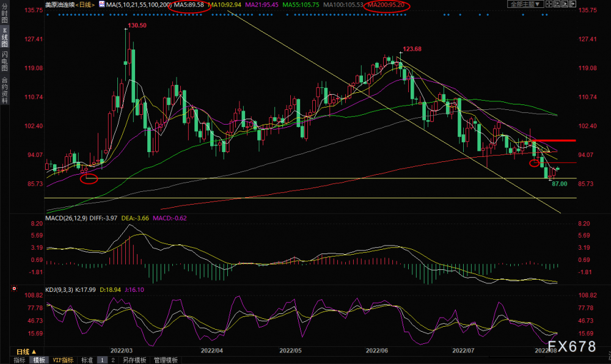Click the <日线> period label in title
This screenshot has height=364, width=611.
(84, 5)
